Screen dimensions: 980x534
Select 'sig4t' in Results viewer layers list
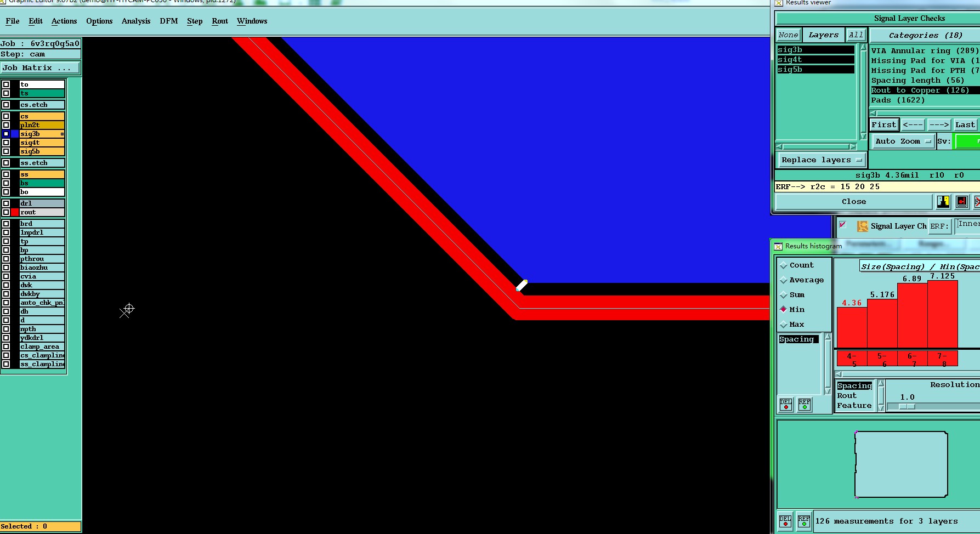[x=815, y=60]
